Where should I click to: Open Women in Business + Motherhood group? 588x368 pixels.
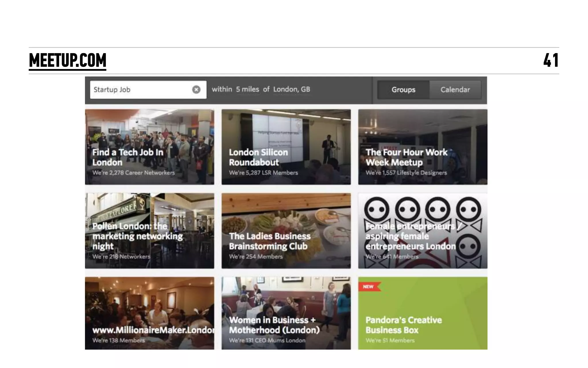tap(274, 325)
